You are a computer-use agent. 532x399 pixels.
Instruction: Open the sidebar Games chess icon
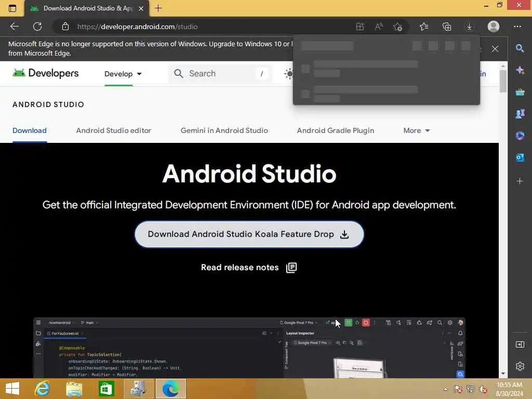(520, 114)
